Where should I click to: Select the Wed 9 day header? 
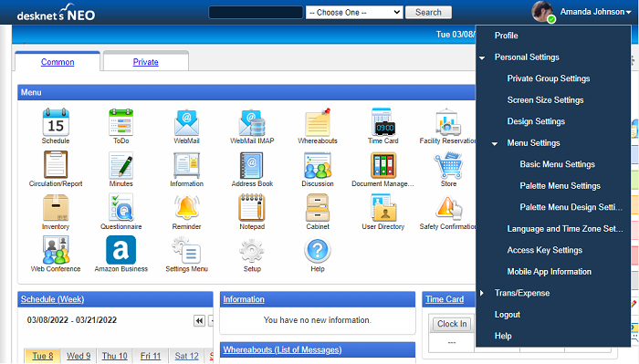[x=79, y=356]
